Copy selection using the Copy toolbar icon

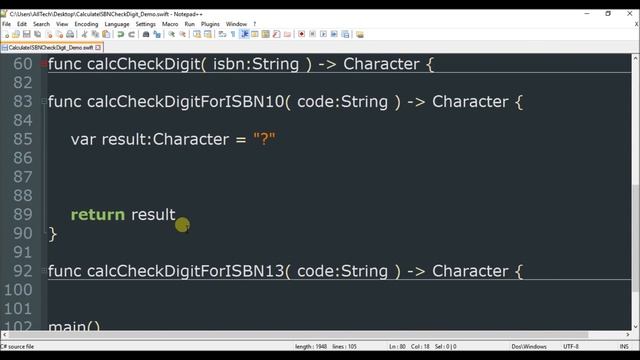(96, 35)
